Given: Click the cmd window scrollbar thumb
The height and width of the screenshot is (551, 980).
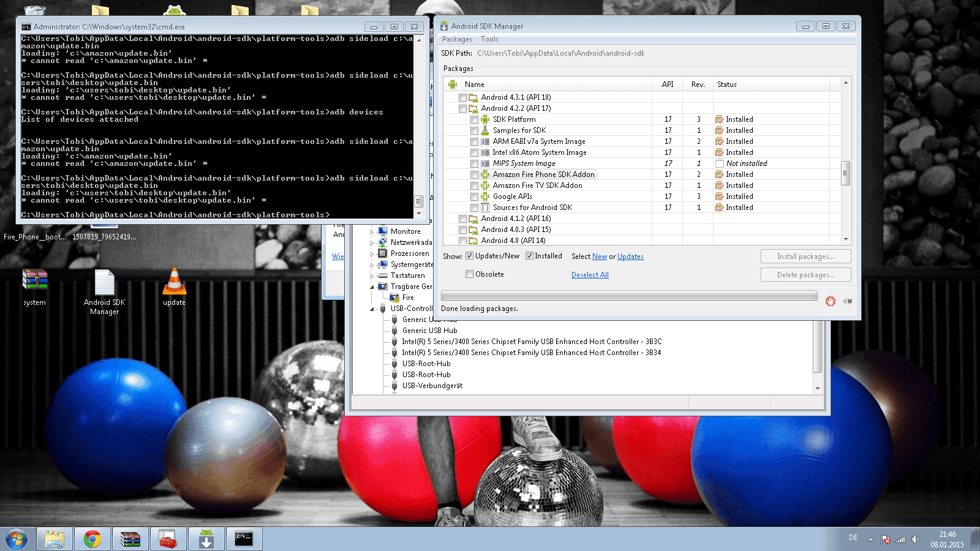Looking at the screenshot, I should click(419, 201).
